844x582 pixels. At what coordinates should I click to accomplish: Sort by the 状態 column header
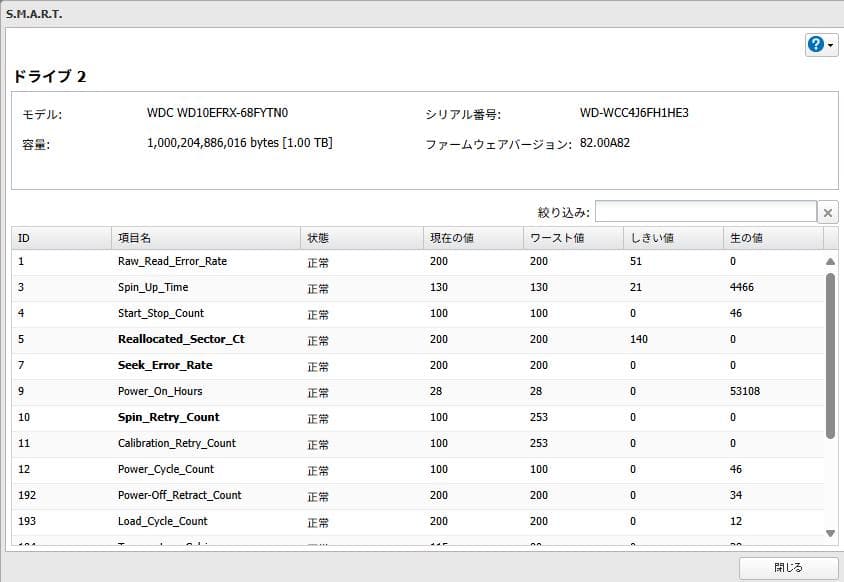click(x=360, y=238)
